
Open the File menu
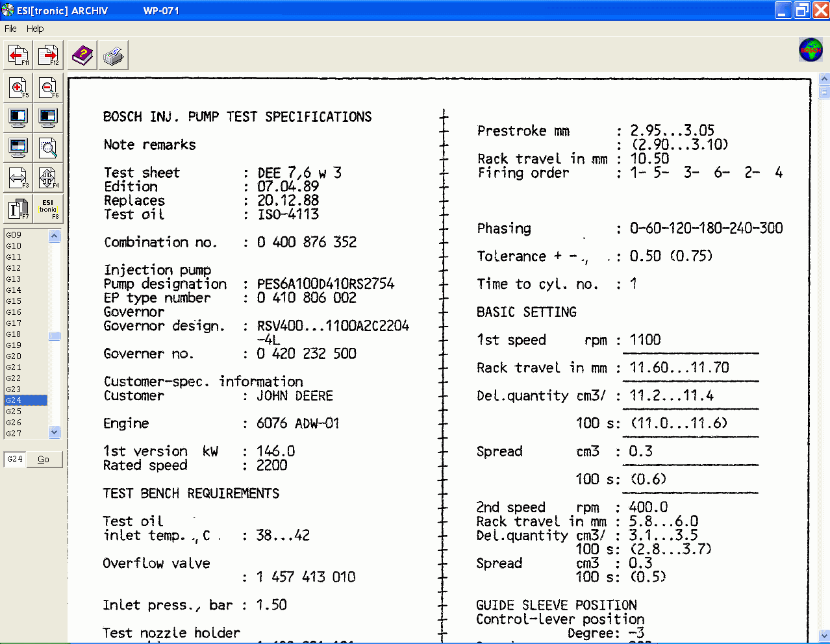coord(10,29)
